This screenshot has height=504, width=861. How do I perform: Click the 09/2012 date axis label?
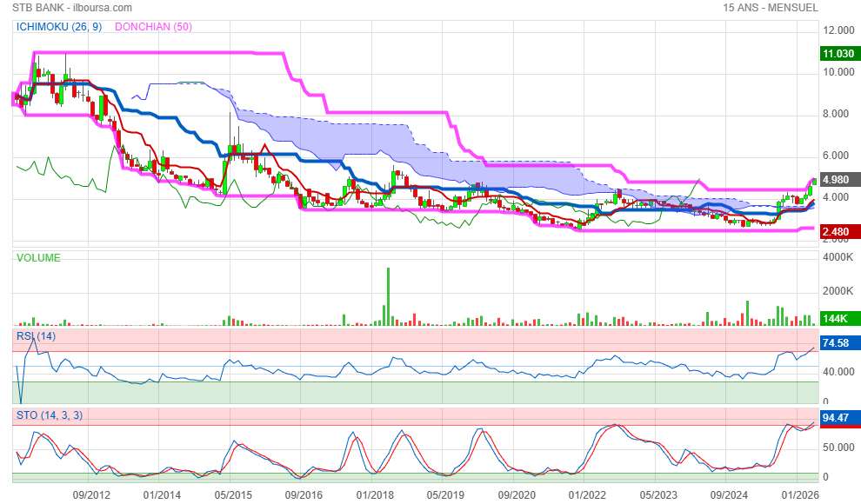click(91, 495)
